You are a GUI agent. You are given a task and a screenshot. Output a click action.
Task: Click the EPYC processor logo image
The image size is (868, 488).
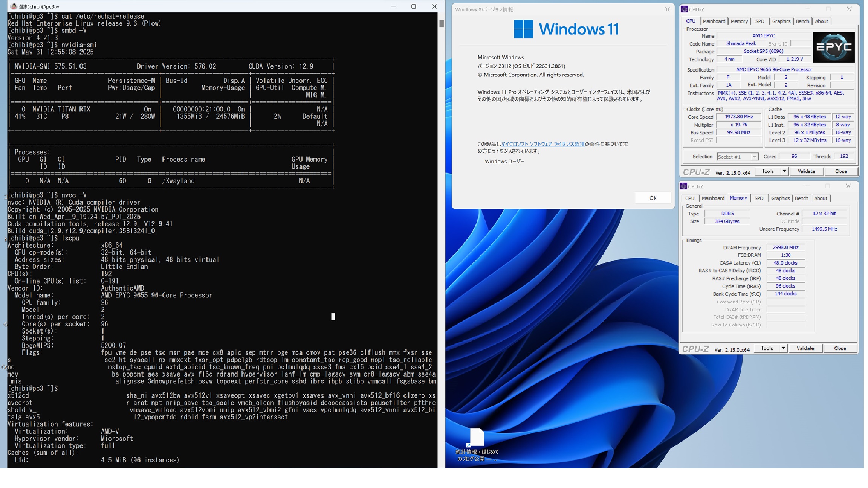[x=833, y=47]
